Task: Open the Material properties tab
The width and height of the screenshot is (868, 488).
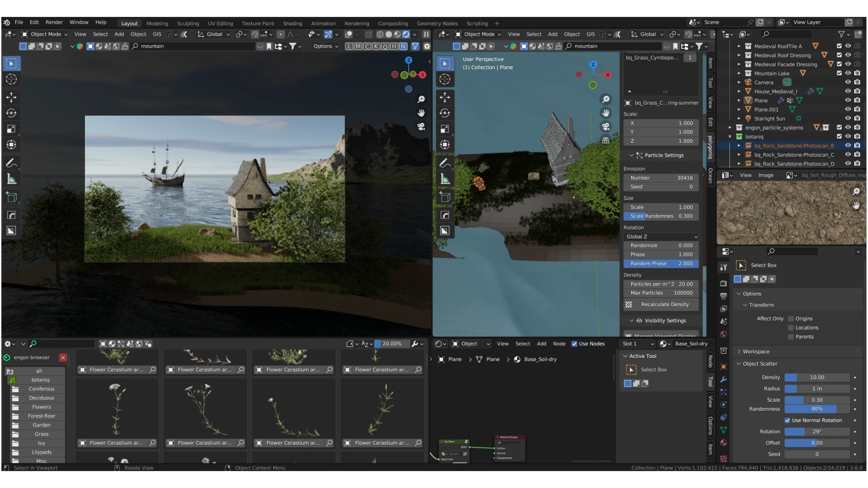Action: pyautogui.click(x=724, y=443)
